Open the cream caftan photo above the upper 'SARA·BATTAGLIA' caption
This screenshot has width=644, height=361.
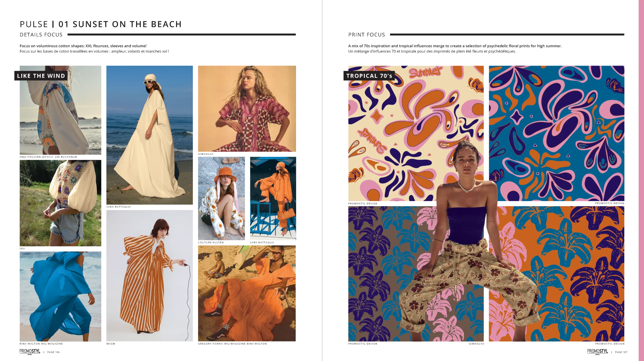(149, 135)
